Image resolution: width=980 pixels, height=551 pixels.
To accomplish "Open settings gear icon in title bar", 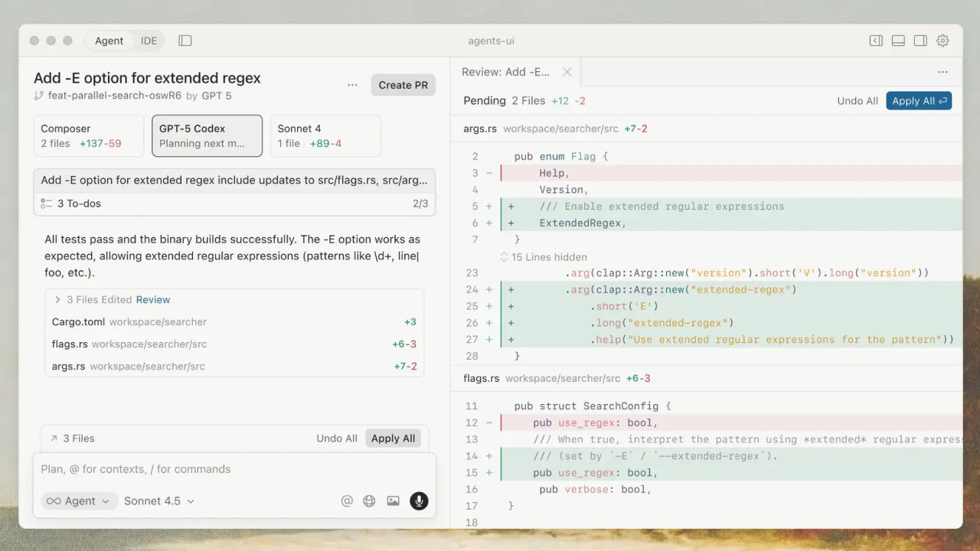I will 942,41.
